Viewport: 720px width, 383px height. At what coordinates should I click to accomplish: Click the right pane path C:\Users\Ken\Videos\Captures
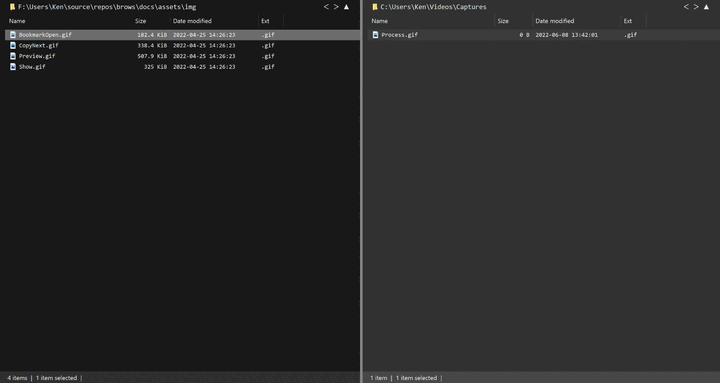[x=433, y=7]
